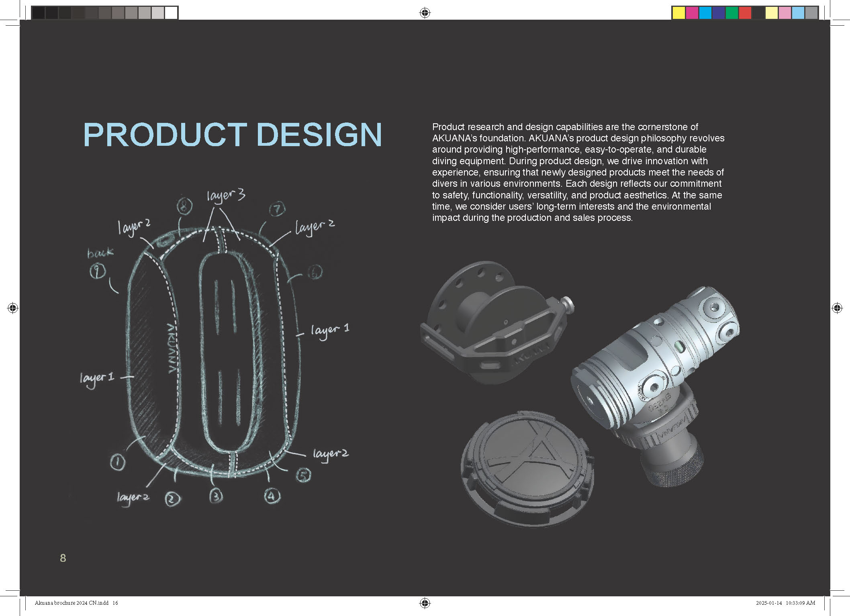Click the left edge registration mark
Image resolution: width=850 pixels, height=616 pixels.
point(12,308)
